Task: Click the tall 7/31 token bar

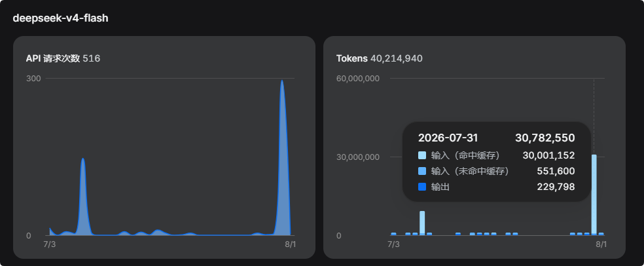Action: [x=594, y=195]
